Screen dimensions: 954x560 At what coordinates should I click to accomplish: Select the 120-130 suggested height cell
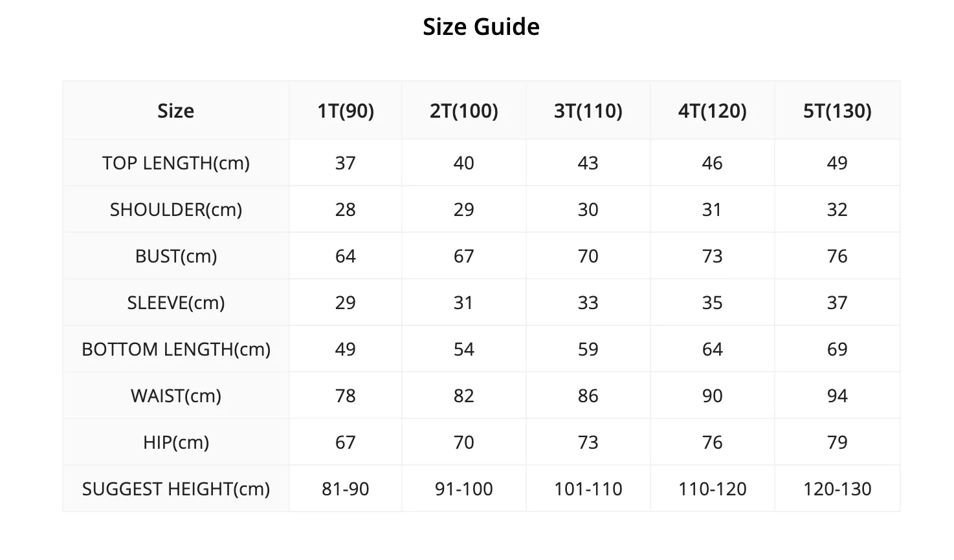838,489
